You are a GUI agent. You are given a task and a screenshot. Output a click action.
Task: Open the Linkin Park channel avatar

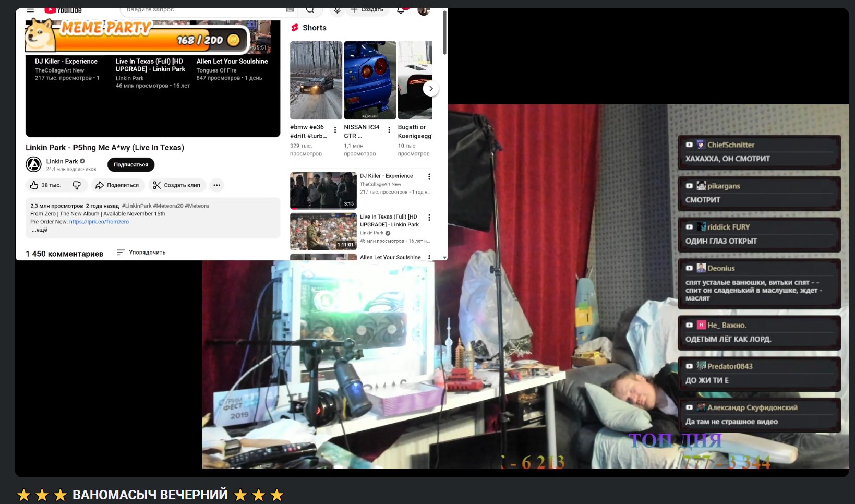point(33,164)
